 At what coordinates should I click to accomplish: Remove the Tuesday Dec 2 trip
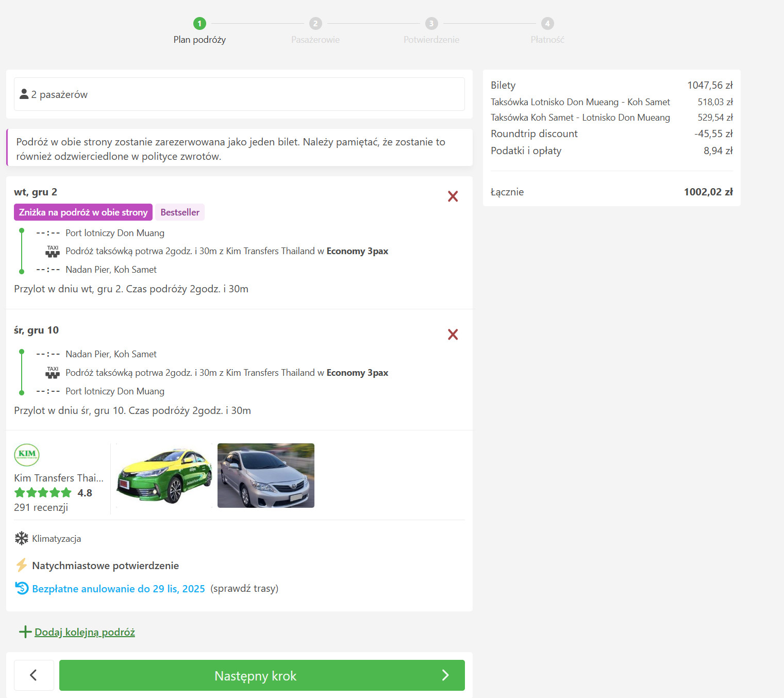point(453,196)
